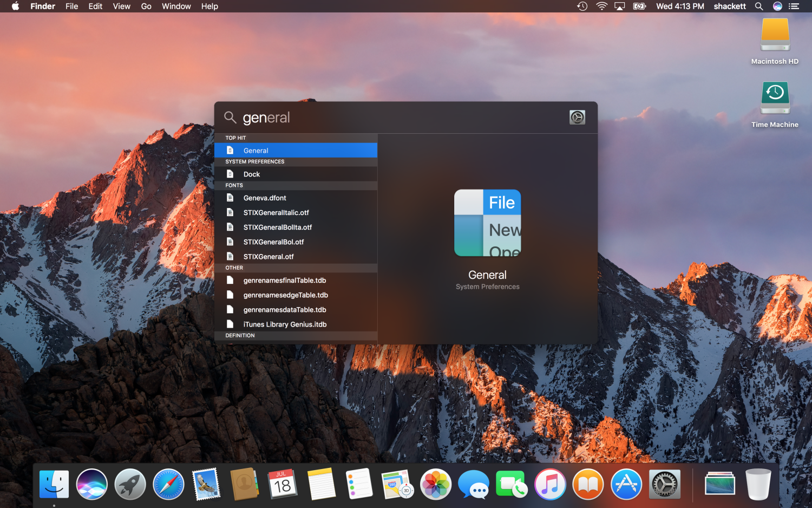Screen dimensions: 812x508
Task: Select the General top hit result
Action: click(x=296, y=151)
